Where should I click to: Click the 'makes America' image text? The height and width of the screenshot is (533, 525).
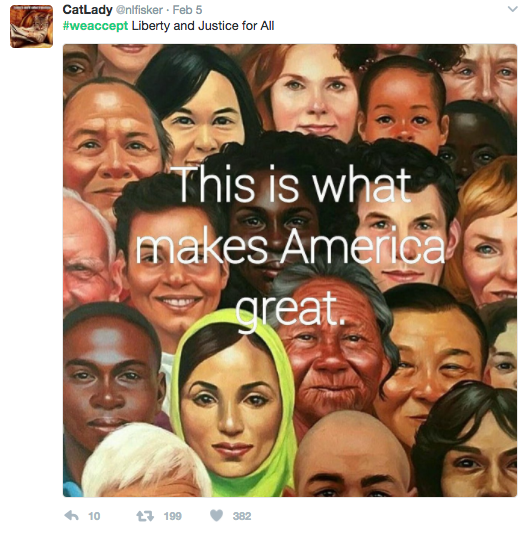(290, 246)
